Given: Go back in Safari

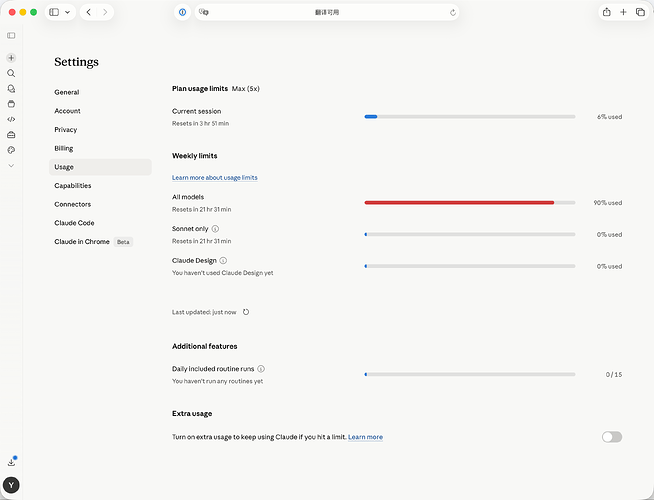Looking at the screenshot, I should (88, 12).
